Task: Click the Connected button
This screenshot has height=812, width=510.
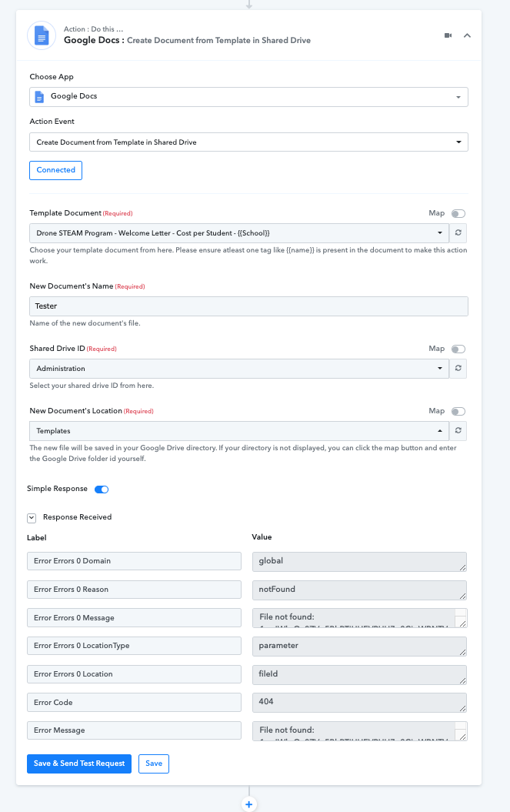Action: tap(56, 170)
